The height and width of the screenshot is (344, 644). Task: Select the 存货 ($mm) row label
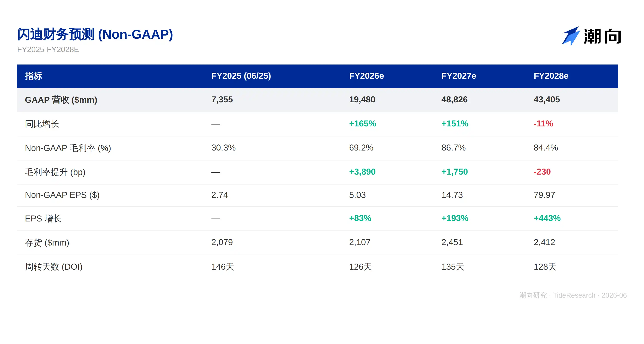(x=47, y=243)
